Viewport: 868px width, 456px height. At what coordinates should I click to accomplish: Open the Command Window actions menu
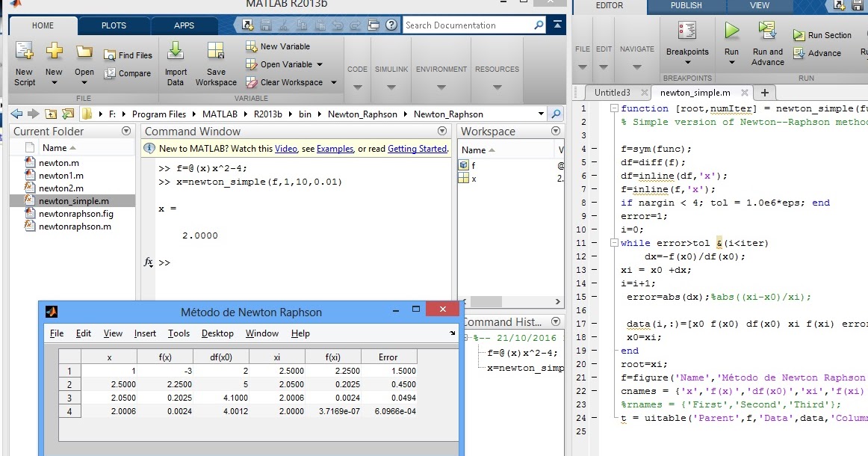(x=441, y=131)
